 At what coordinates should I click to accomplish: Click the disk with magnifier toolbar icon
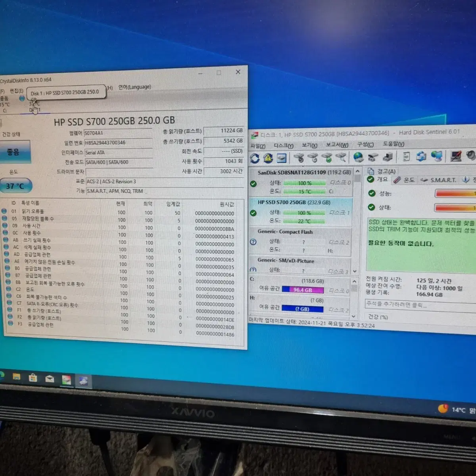(341, 158)
